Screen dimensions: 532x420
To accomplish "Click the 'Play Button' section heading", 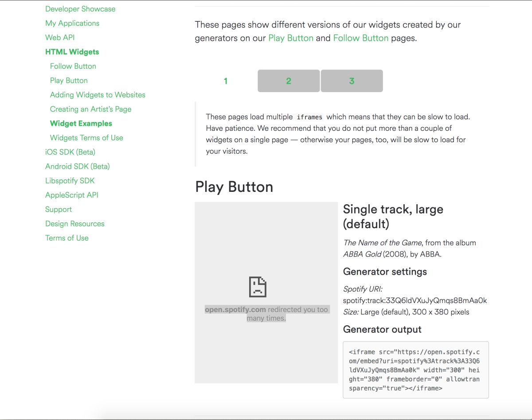I will [234, 187].
